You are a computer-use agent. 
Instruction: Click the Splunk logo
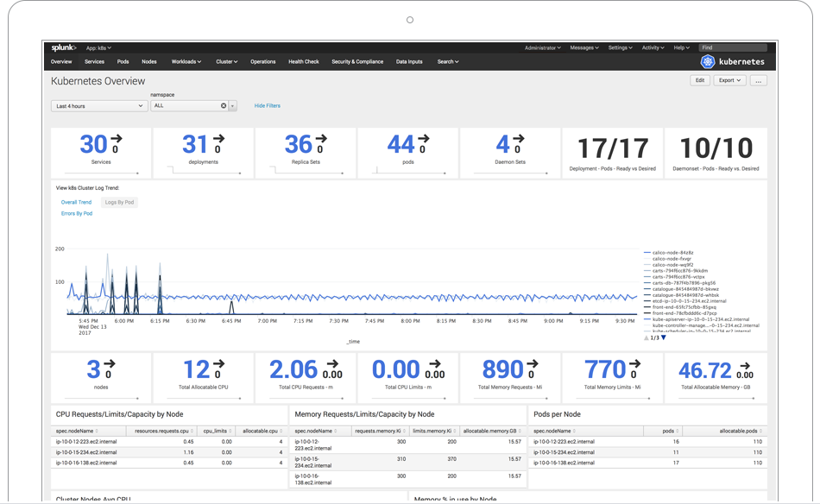pos(64,47)
